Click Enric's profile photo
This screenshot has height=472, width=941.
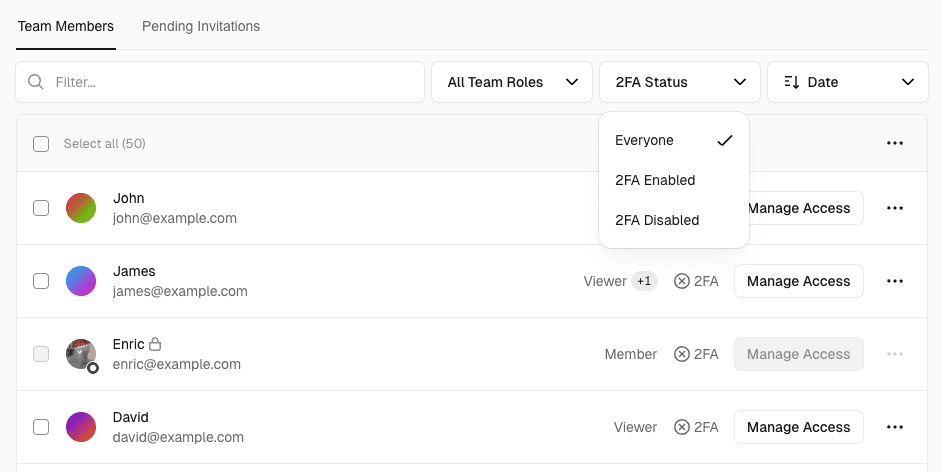pos(81,354)
